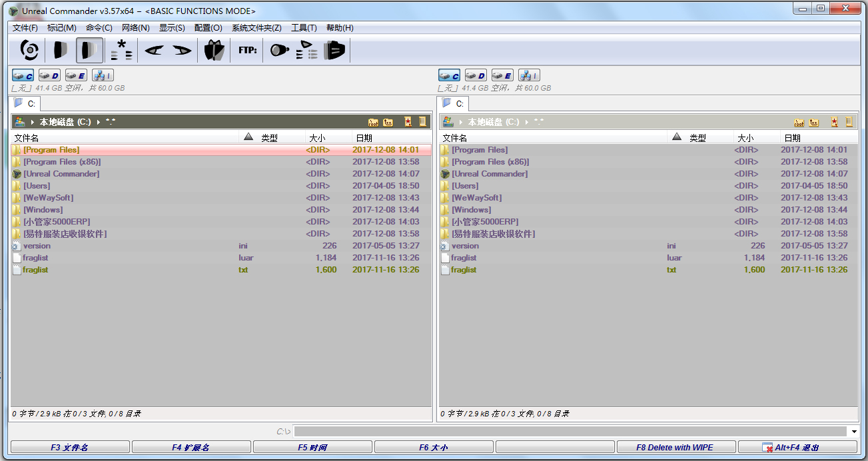The height and width of the screenshot is (461, 868).
Task: Select the layered-shade panel view icon
Action: [x=89, y=50]
